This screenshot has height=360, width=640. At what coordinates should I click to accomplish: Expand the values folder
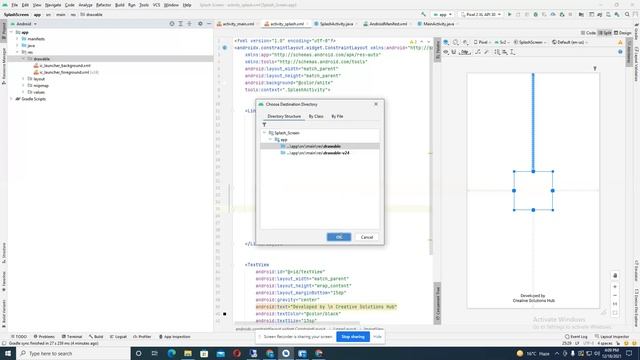point(24,92)
